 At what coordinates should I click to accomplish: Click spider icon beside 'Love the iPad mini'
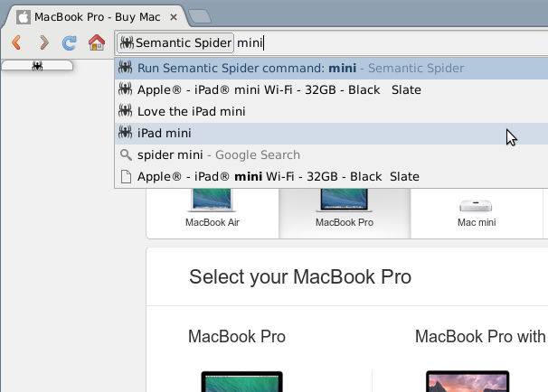point(126,111)
